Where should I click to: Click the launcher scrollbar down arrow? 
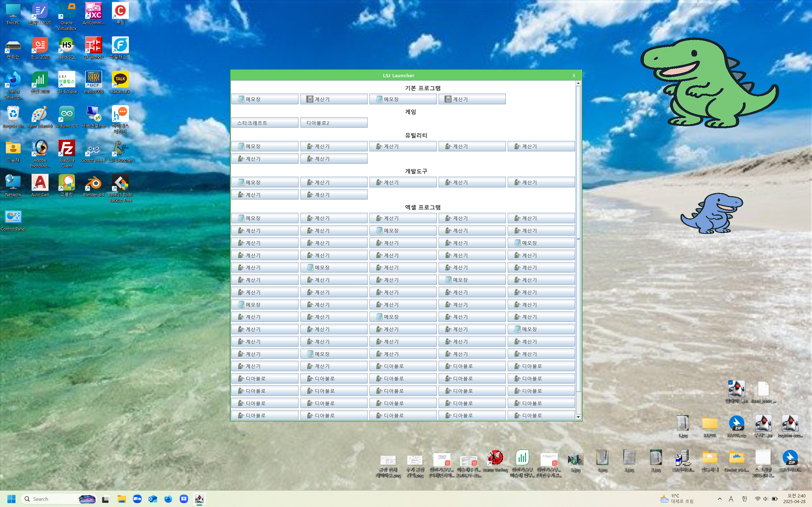pos(578,417)
